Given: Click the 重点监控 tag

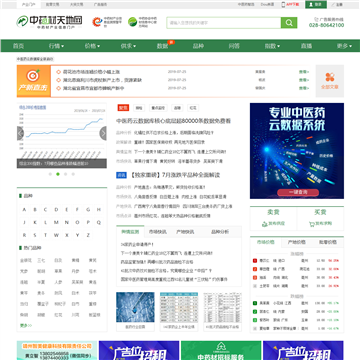Looking at the screenshot, I should point(158,108).
